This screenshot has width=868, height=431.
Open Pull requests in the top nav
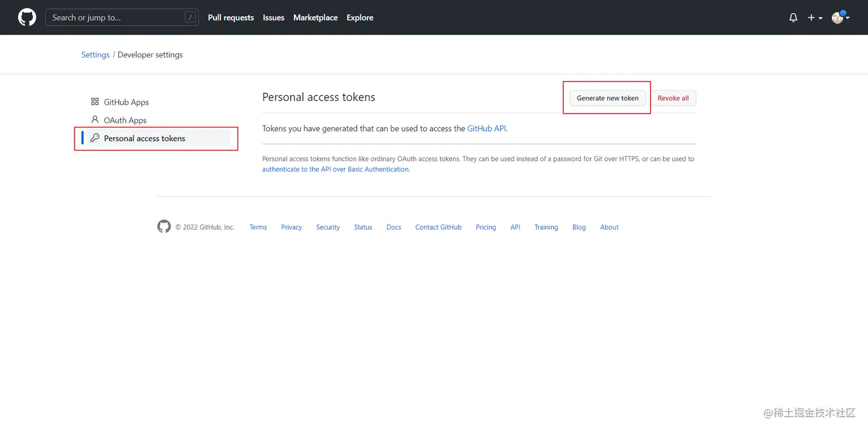pos(231,18)
